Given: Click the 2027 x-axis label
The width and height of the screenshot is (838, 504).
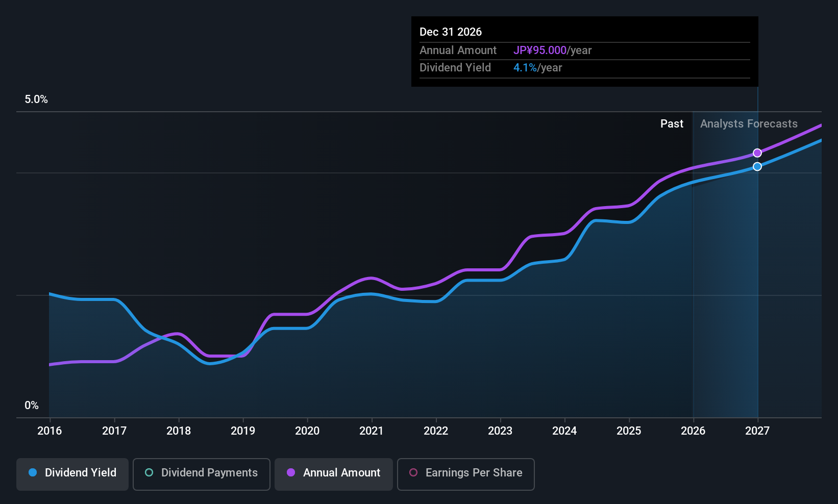Looking at the screenshot, I should coord(757,431).
